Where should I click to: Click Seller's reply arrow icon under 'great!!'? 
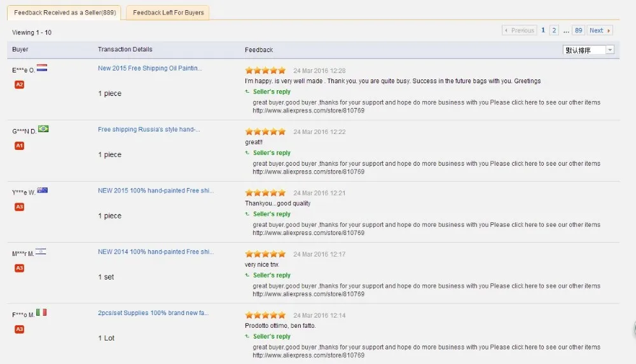point(247,153)
